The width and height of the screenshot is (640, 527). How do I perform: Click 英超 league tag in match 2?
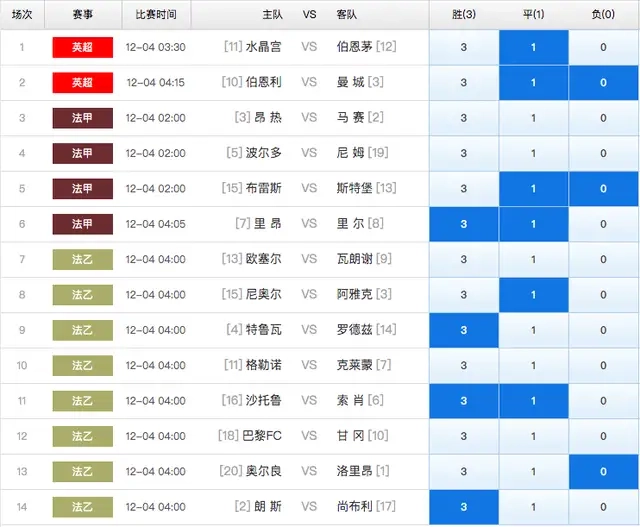(x=83, y=82)
